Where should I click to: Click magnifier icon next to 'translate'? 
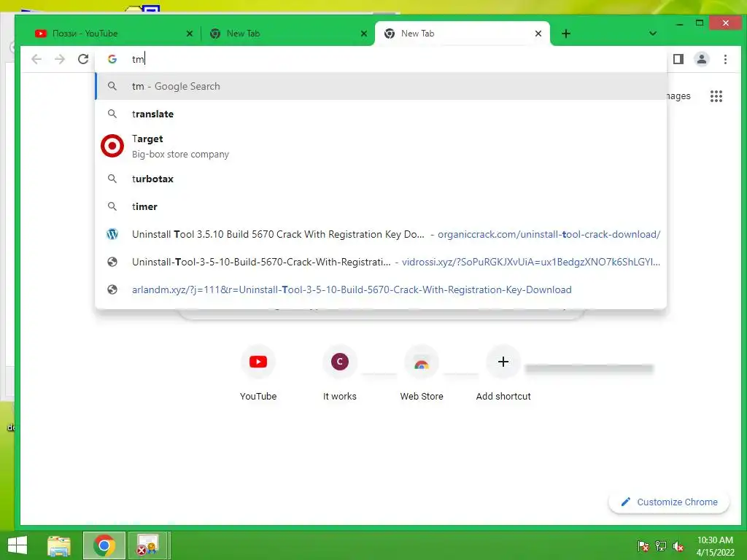112,114
